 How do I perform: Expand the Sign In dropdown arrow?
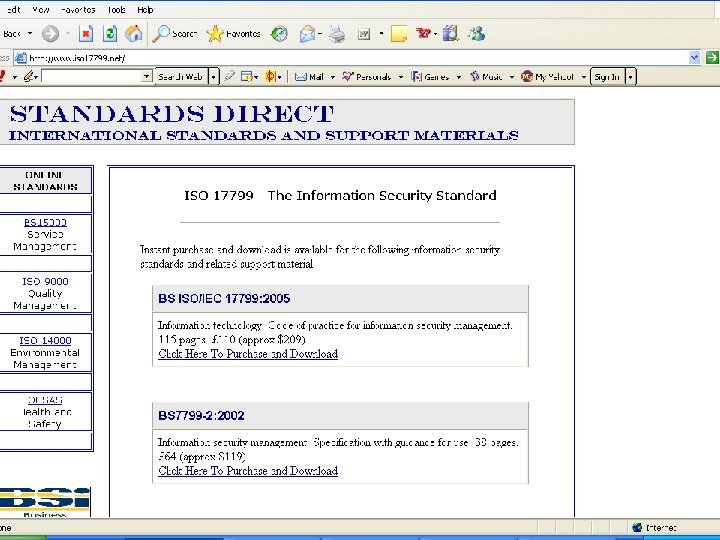coord(630,77)
